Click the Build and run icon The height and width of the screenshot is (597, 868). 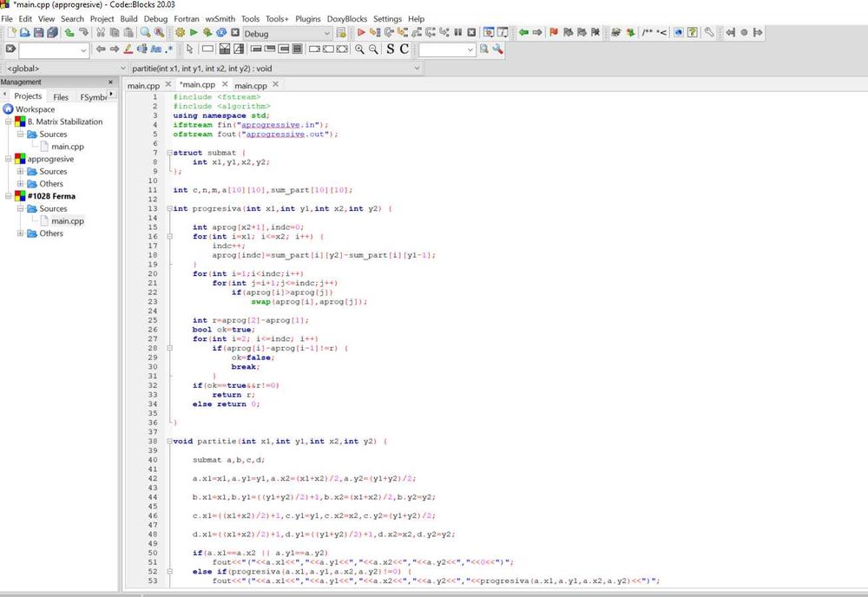point(207,33)
